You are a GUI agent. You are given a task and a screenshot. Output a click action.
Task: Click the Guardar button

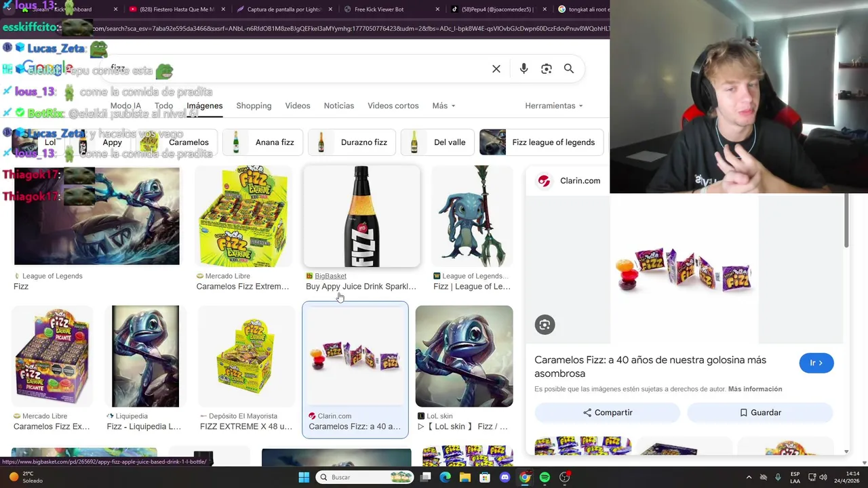(x=760, y=413)
